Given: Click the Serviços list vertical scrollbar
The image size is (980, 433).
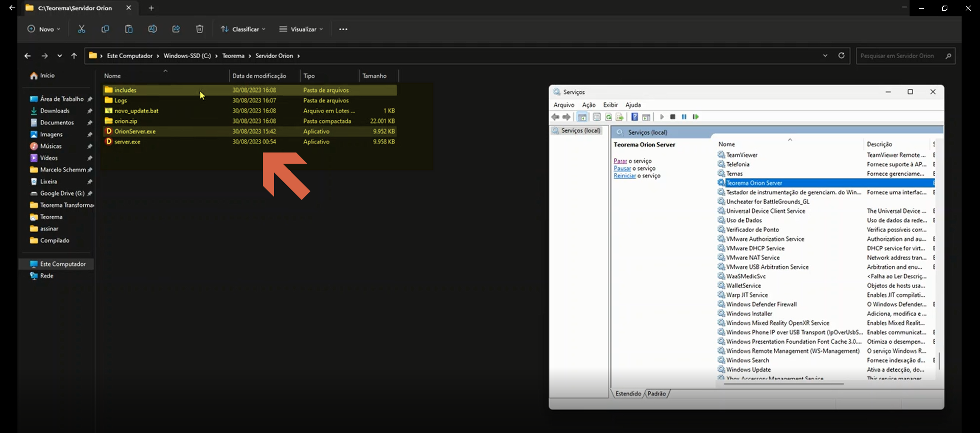Looking at the screenshot, I should (x=939, y=361).
